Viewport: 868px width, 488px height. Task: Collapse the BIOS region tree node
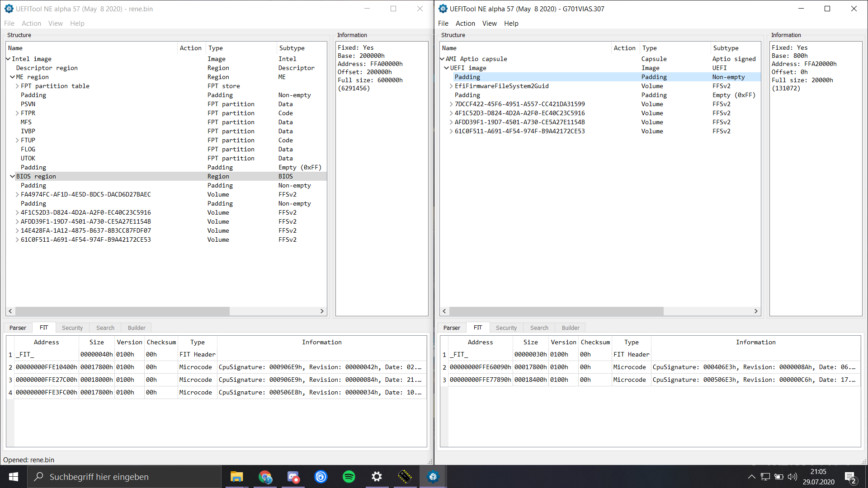pos(12,176)
